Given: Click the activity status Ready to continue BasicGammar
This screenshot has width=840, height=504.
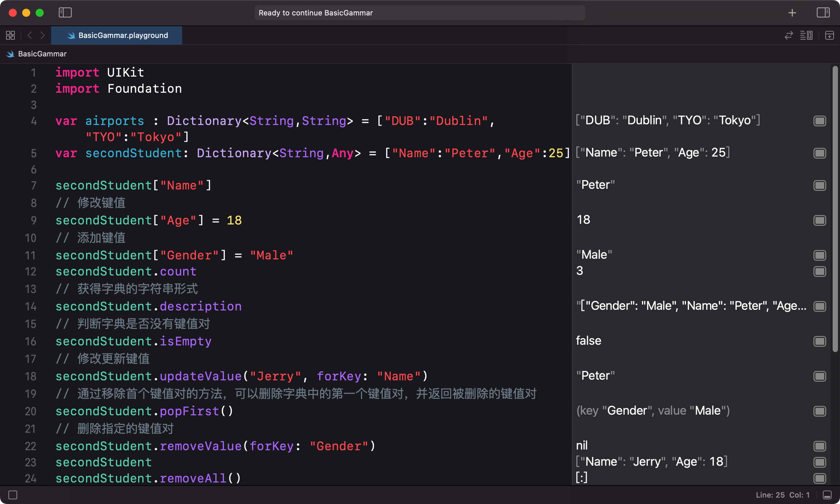Looking at the screenshot, I should tap(420, 13).
